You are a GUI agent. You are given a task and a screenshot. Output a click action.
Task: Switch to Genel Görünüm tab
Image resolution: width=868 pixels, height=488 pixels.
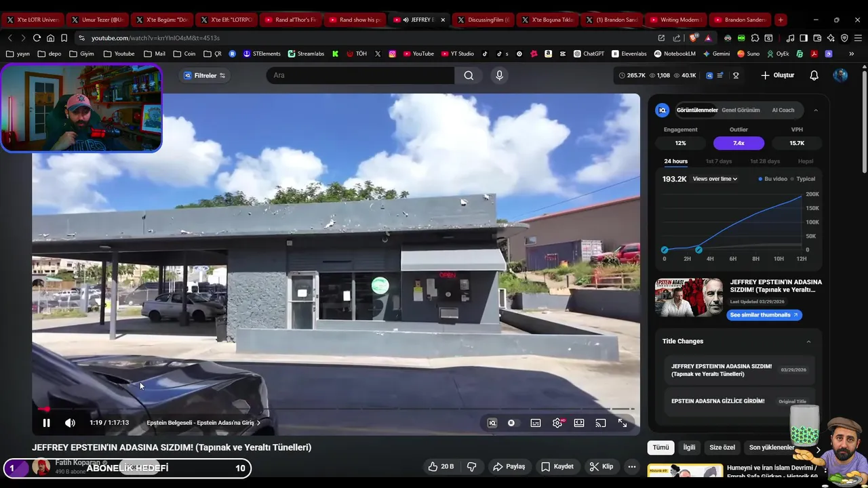[741, 110]
